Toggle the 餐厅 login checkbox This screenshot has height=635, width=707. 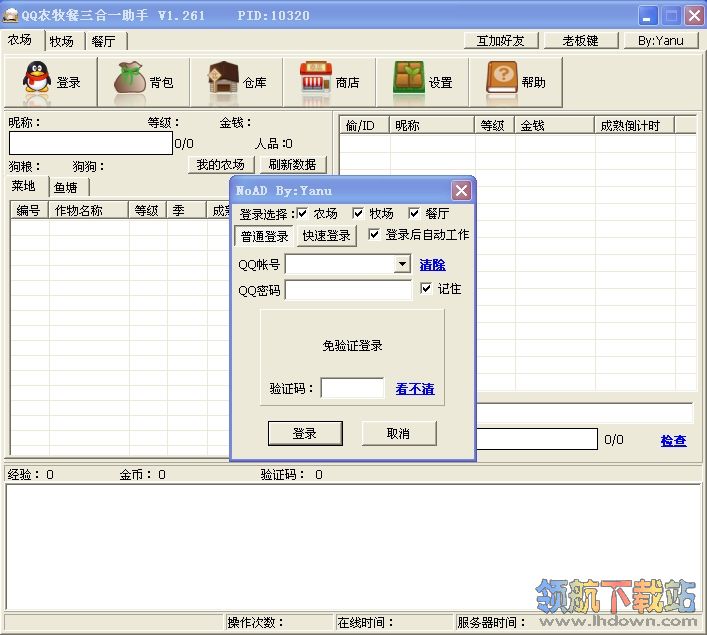coord(414,213)
